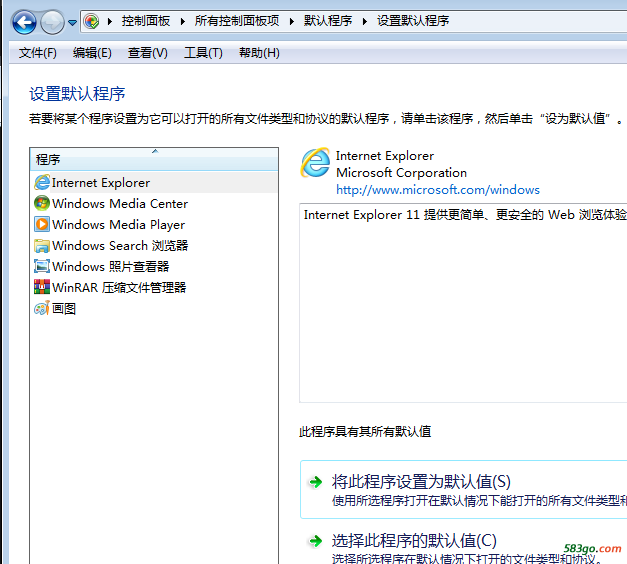Open the recent pages dropdown arrow

point(72,22)
